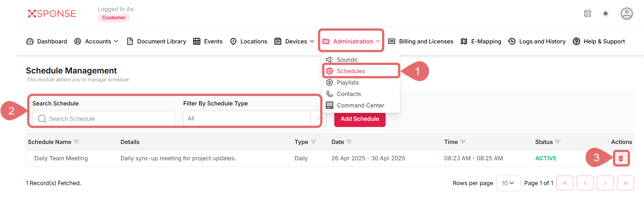Expand the Accounts menu
This screenshot has width=644, height=205.
[x=96, y=41]
